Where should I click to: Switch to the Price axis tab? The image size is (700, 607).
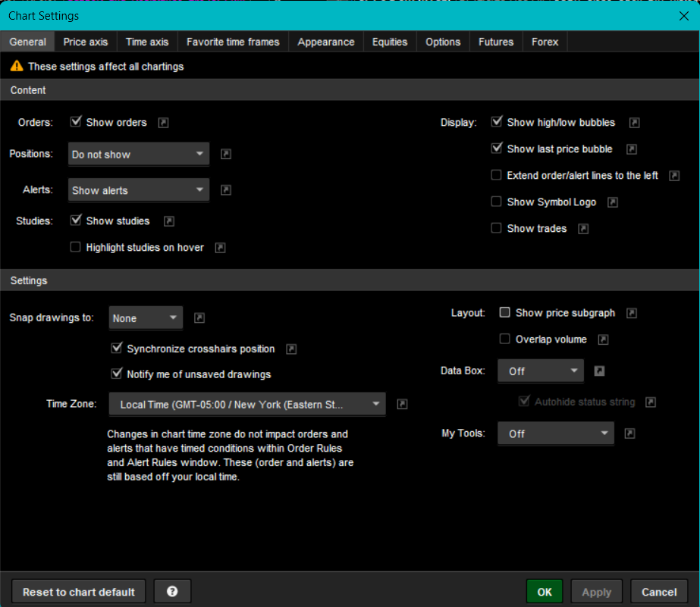click(x=86, y=42)
